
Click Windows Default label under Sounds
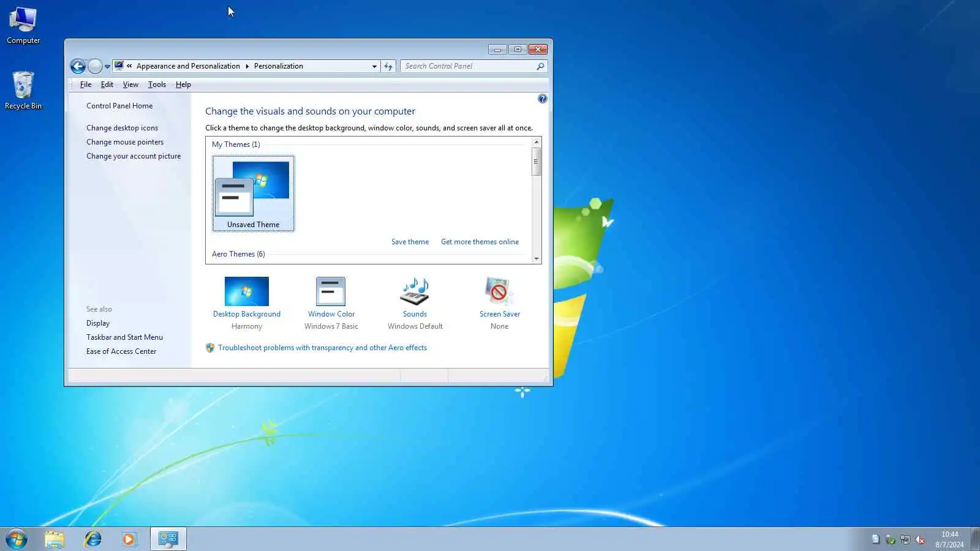click(415, 326)
